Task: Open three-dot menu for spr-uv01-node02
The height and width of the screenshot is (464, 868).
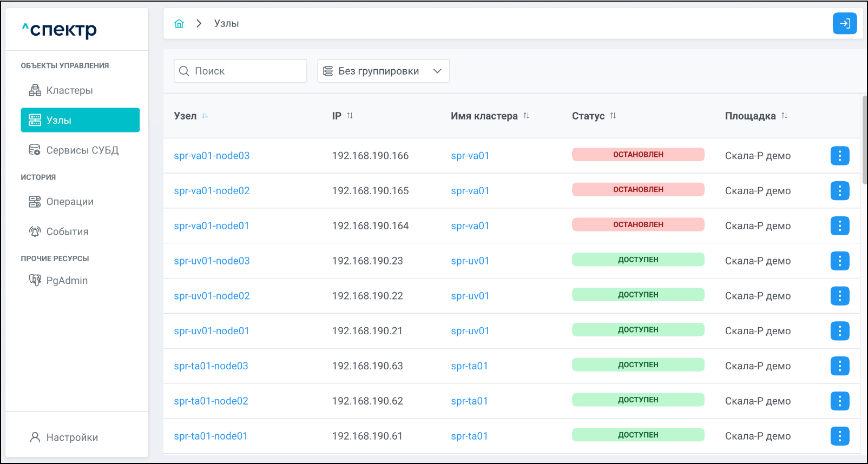Action: 839,296
